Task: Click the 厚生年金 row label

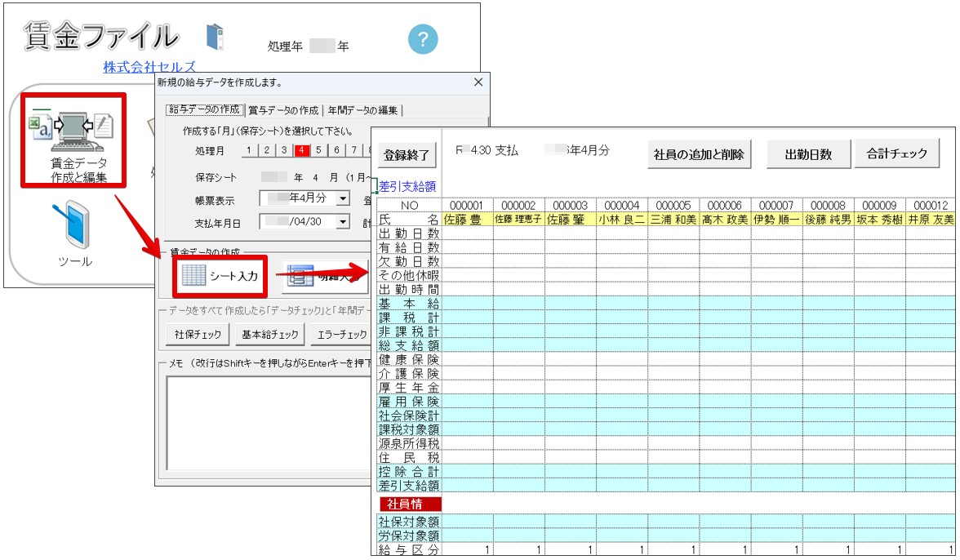Action: 409,388
